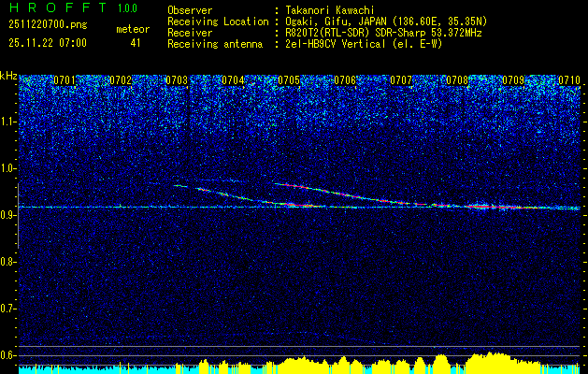
Task: Click the 0703 time marker
Action: point(177,80)
